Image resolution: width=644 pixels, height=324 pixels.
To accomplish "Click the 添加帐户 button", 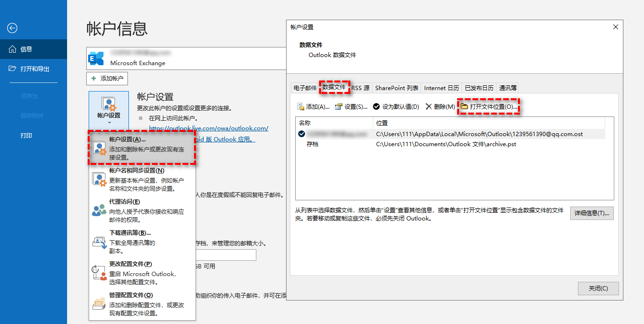I will (107, 79).
